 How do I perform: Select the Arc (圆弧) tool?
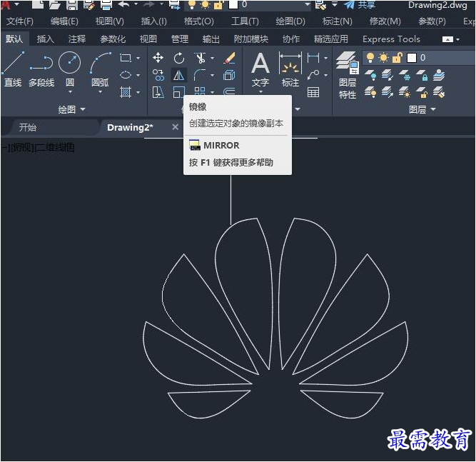(100, 69)
